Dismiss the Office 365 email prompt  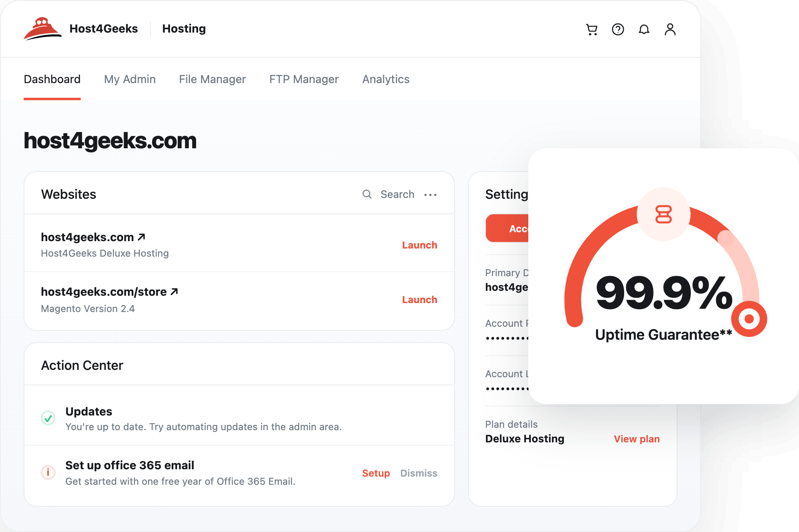(x=419, y=473)
